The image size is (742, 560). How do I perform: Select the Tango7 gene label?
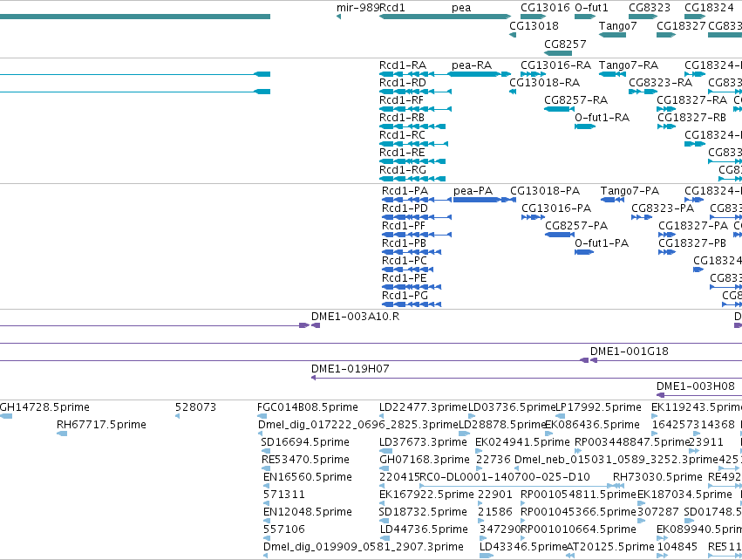pyautogui.click(x=617, y=25)
